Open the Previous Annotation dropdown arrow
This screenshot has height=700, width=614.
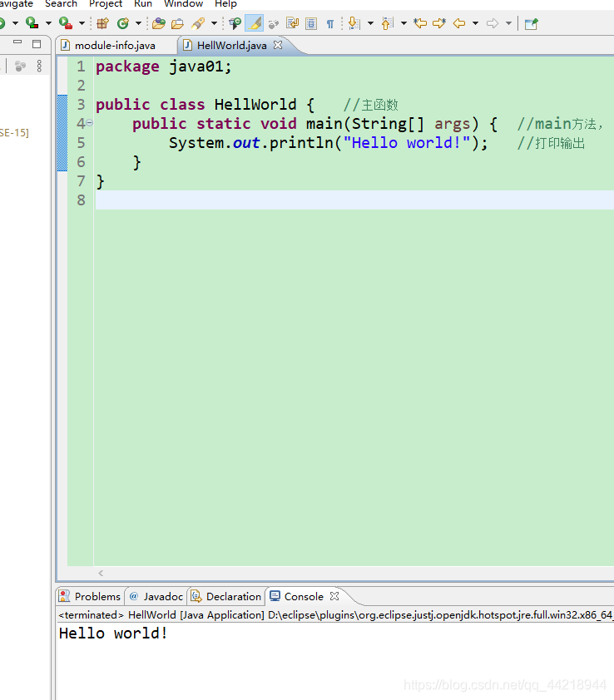(x=404, y=23)
